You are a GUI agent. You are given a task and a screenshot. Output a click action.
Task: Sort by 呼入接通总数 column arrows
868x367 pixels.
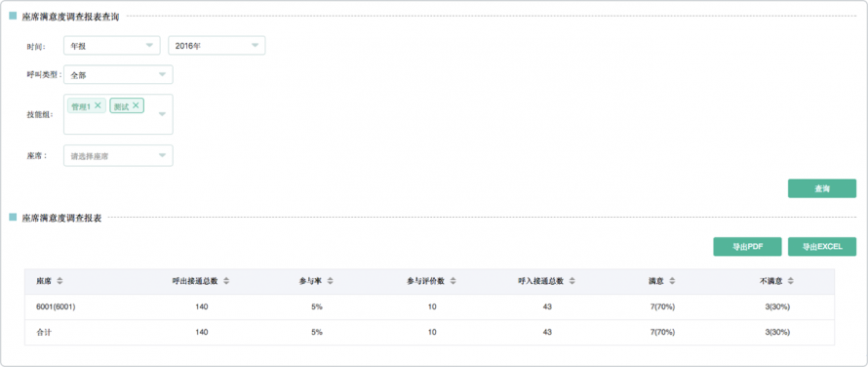pos(572,281)
